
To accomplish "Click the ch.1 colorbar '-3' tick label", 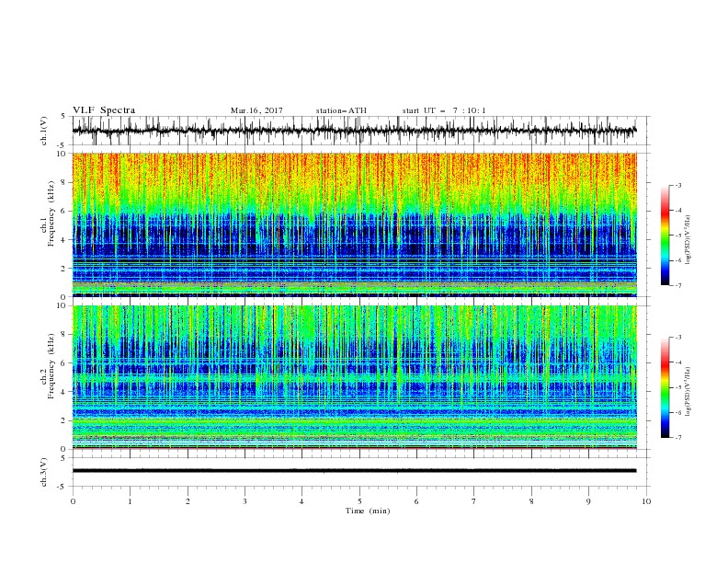I will click(x=677, y=185).
